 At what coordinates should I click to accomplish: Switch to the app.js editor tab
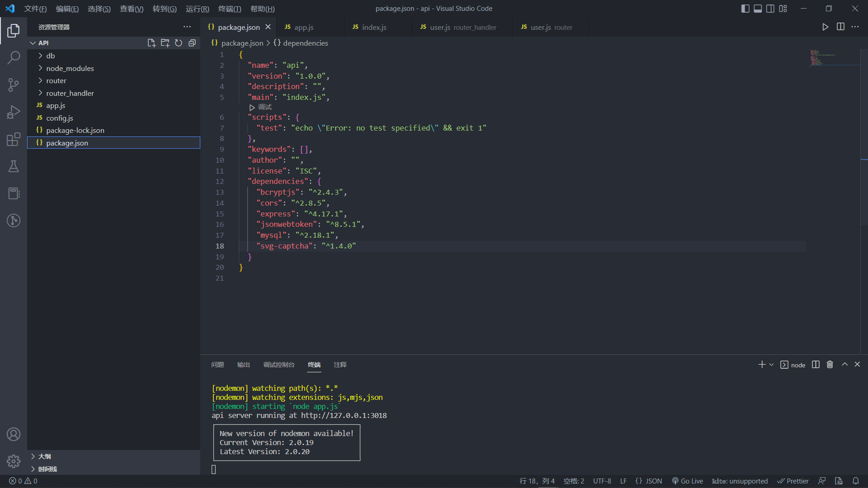click(x=303, y=27)
